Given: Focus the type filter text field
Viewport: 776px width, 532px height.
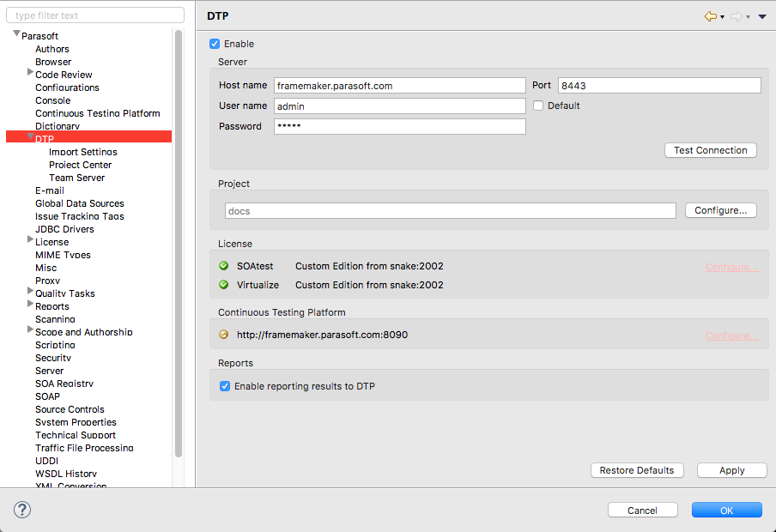Looking at the screenshot, I should point(95,15).
